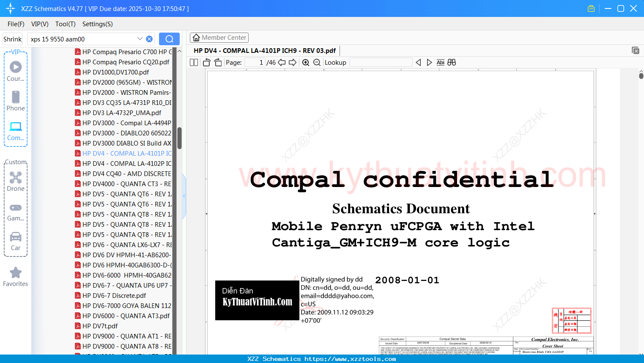Close all tabs icon at right
Viewport: 644px width, 363px height.
pos(636,50)
